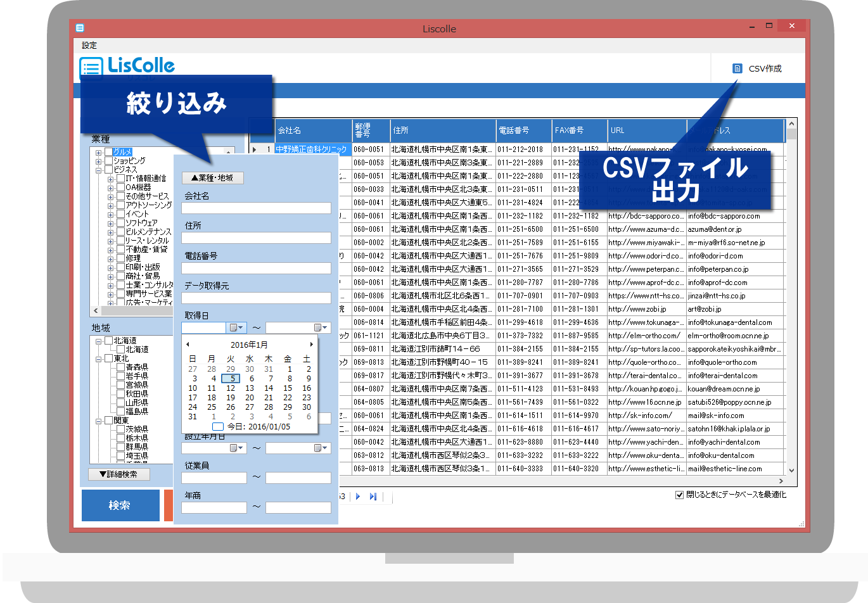Screen dimensions: 868x603
Task: Click the 011-212-2018 phone cell
Action: (x=524, y=149)
